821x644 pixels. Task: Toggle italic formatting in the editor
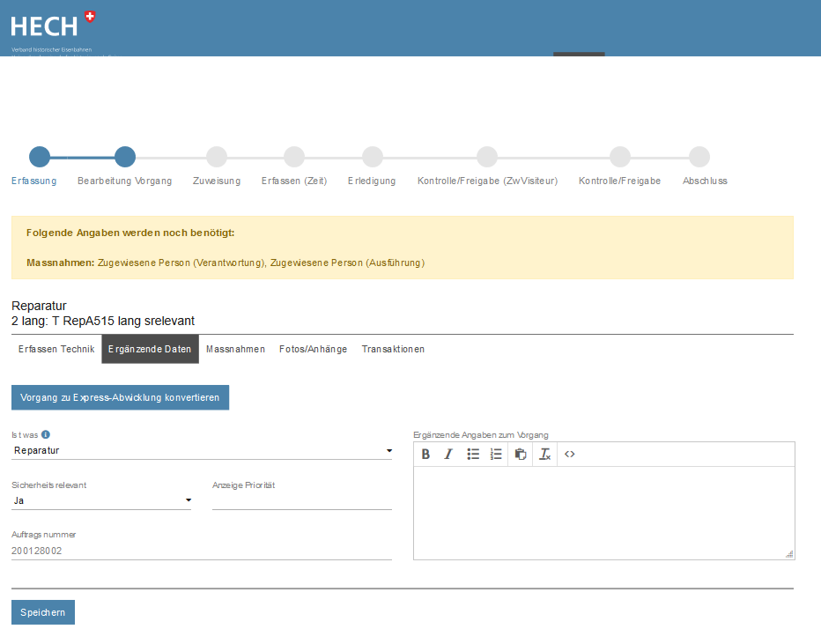point(448,455)
